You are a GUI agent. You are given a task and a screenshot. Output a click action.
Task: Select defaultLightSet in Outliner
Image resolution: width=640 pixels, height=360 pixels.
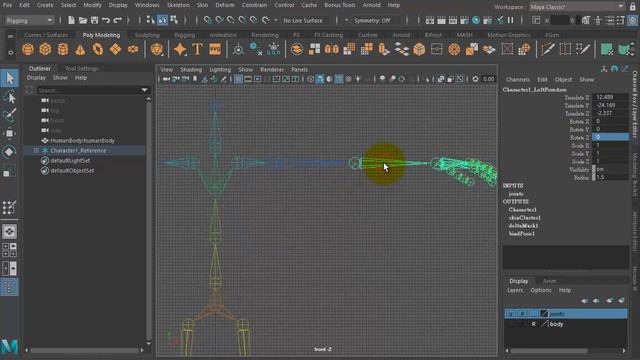[70, 160]
